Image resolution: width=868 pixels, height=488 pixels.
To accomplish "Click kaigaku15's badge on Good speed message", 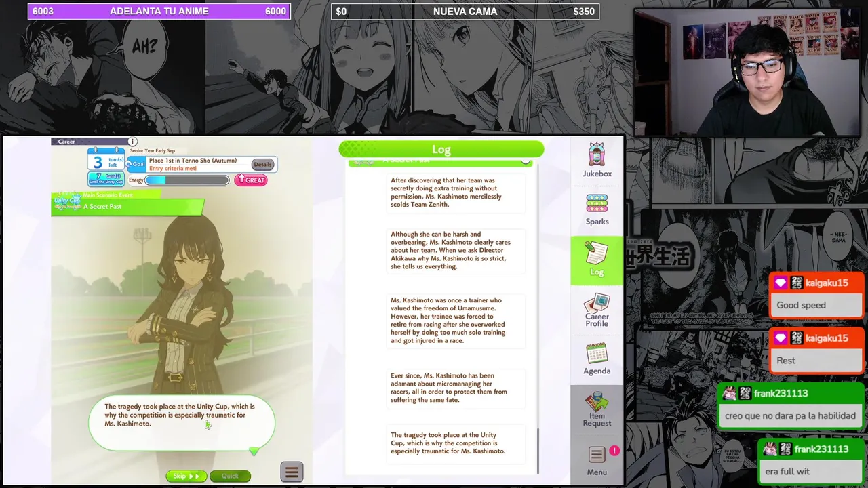I will (781, 283).
